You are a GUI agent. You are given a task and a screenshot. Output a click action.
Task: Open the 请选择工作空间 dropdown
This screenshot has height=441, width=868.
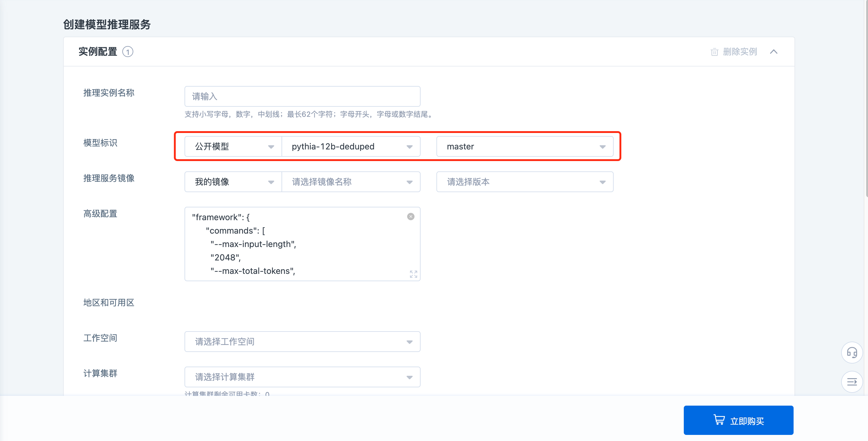302,342
